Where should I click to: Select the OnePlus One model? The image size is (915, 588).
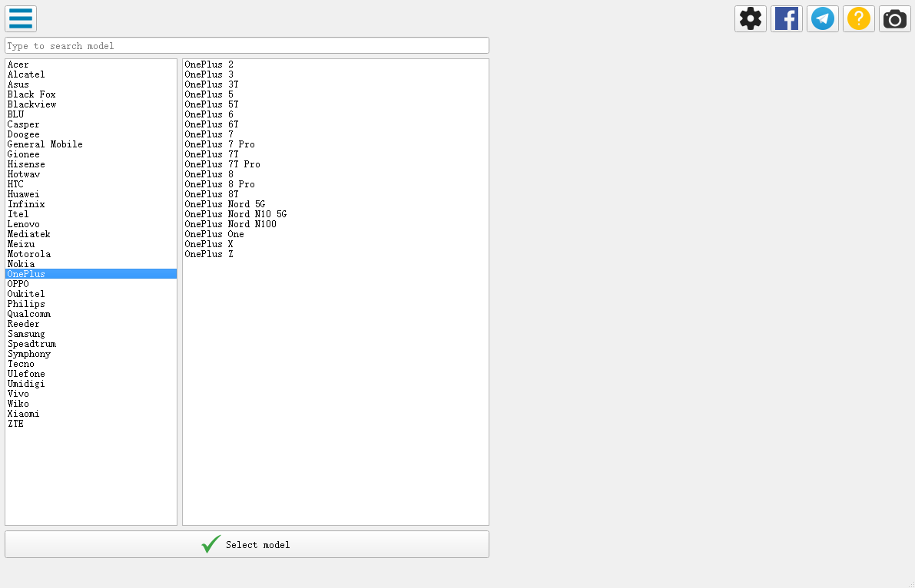pyautogui.click(x=214, y=234)
